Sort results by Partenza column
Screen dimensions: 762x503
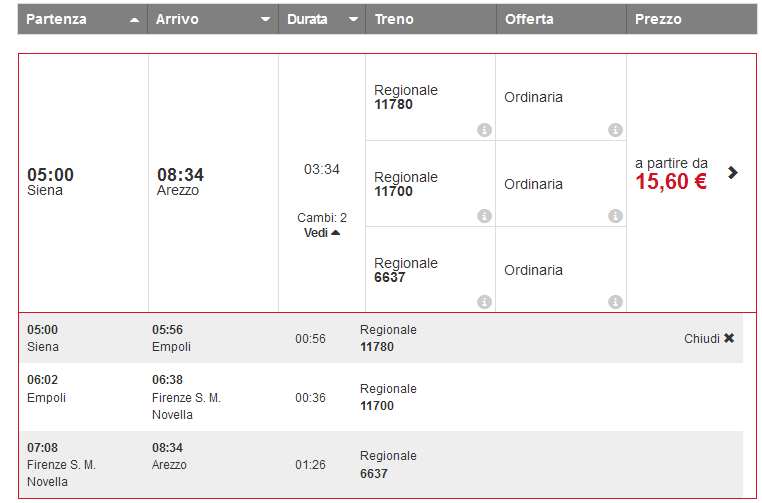(x=82, y=19)
